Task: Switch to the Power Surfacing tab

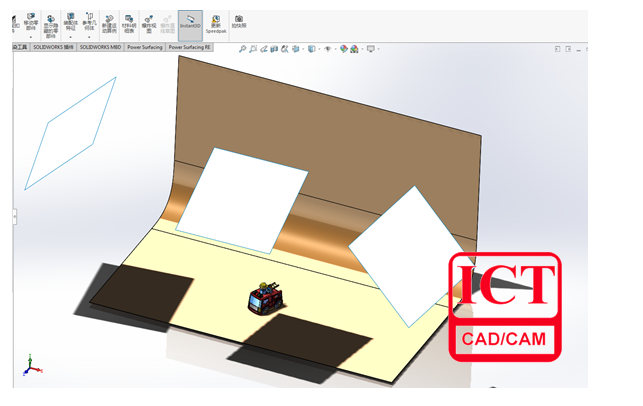Action: click(143, 47)
